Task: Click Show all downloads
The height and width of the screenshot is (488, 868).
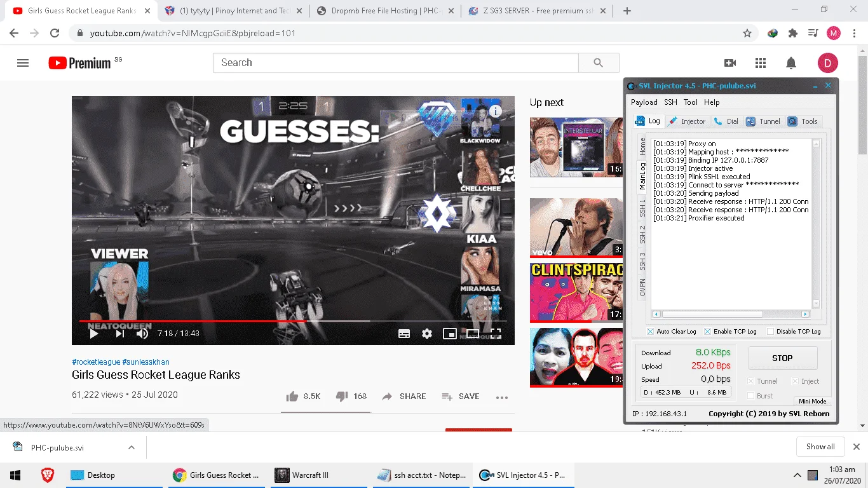Action: tap(820, 447)
